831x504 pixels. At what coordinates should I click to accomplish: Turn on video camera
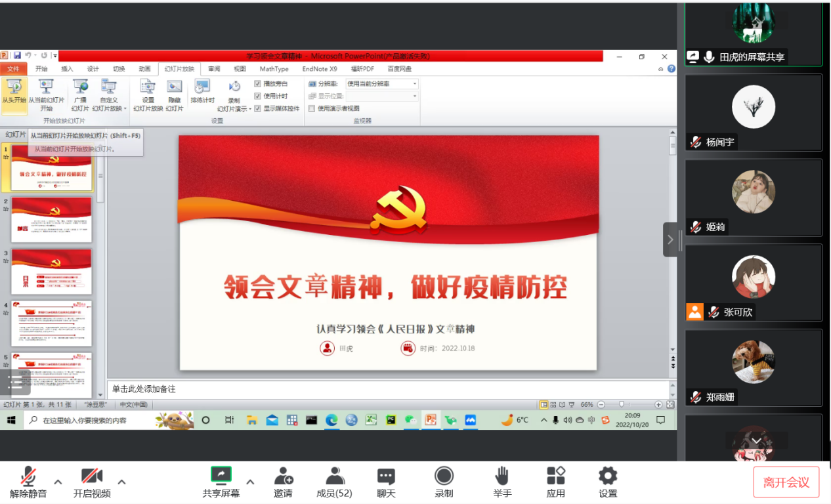point(92,475)
